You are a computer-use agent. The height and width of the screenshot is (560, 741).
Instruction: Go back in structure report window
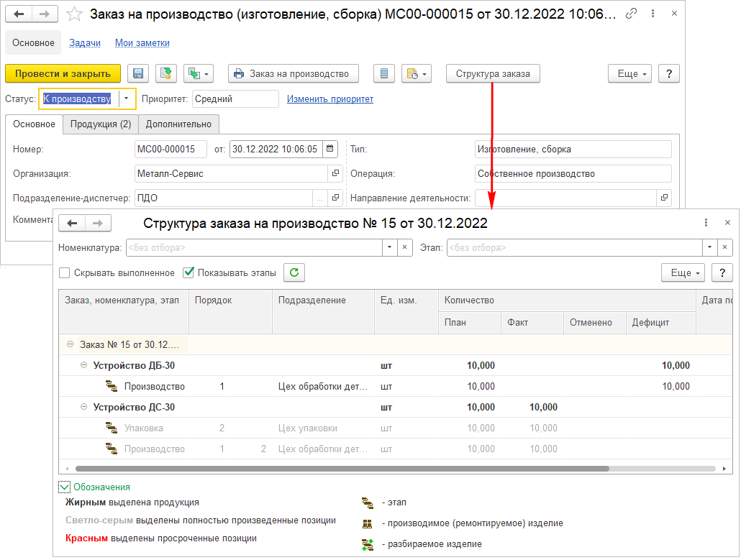point(72,223)
